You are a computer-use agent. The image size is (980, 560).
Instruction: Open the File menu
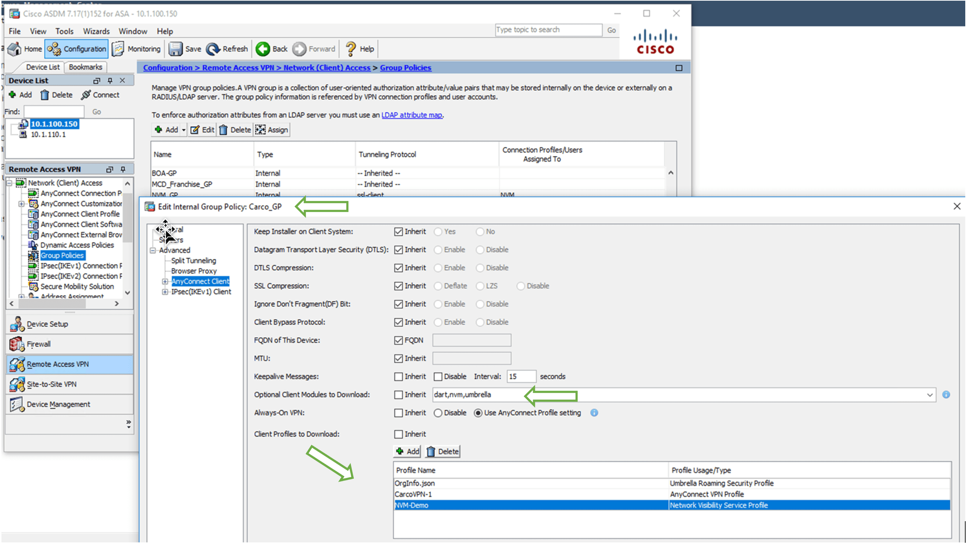click(15, 31)
